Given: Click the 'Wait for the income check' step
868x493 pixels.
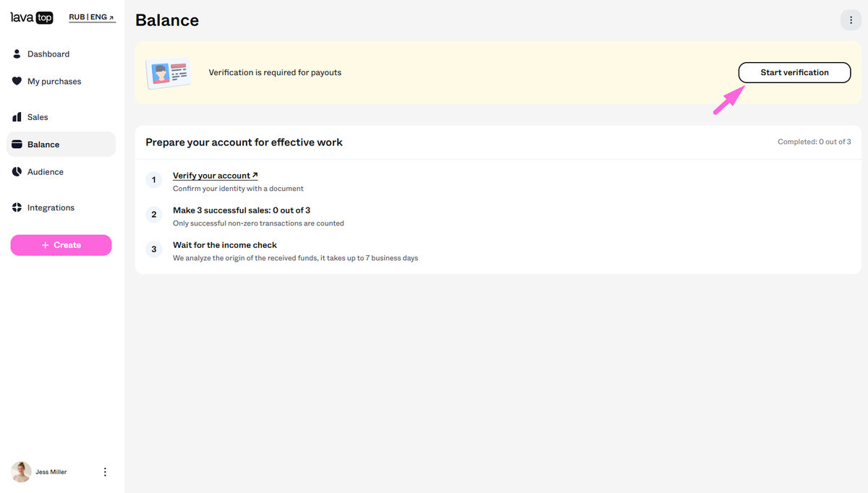Looking at the screenshot, I should point(225,245).
